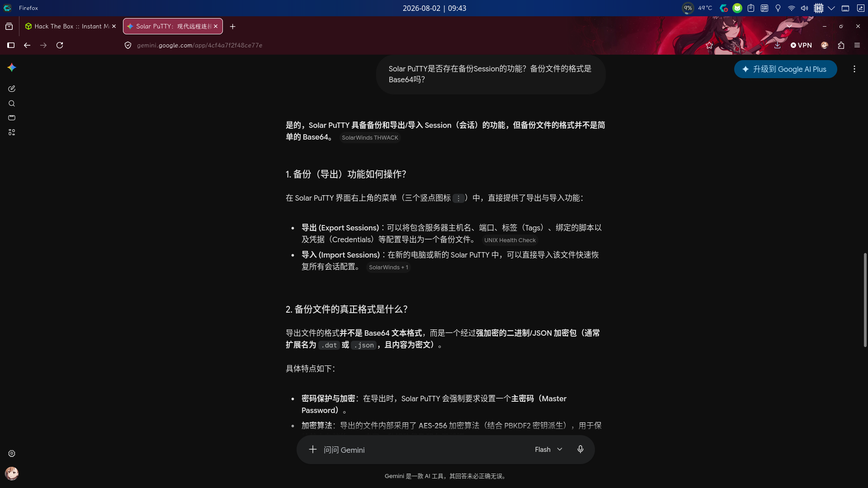This screenshot has width=868, height=488.
Task: Click 升级到 Google AI Plus button
Action: point(786,69)
